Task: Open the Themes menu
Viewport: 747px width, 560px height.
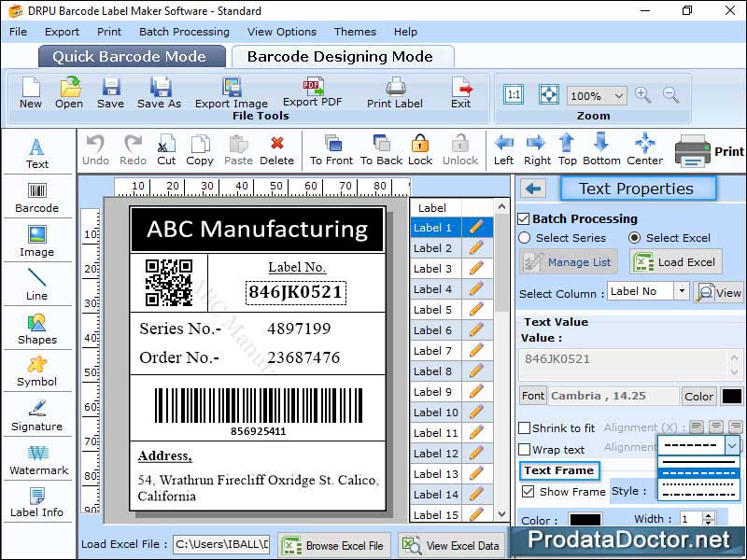Action: pyautogui.click(x=355, y=31)
